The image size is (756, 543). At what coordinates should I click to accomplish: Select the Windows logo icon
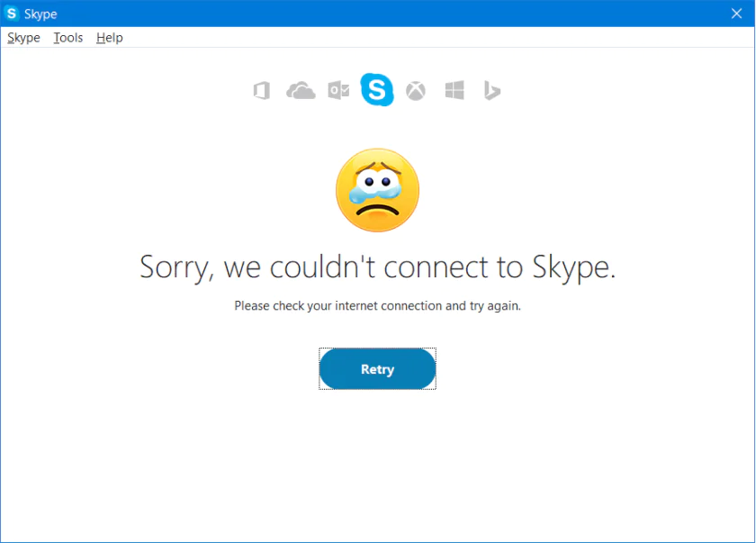point(454,90)
